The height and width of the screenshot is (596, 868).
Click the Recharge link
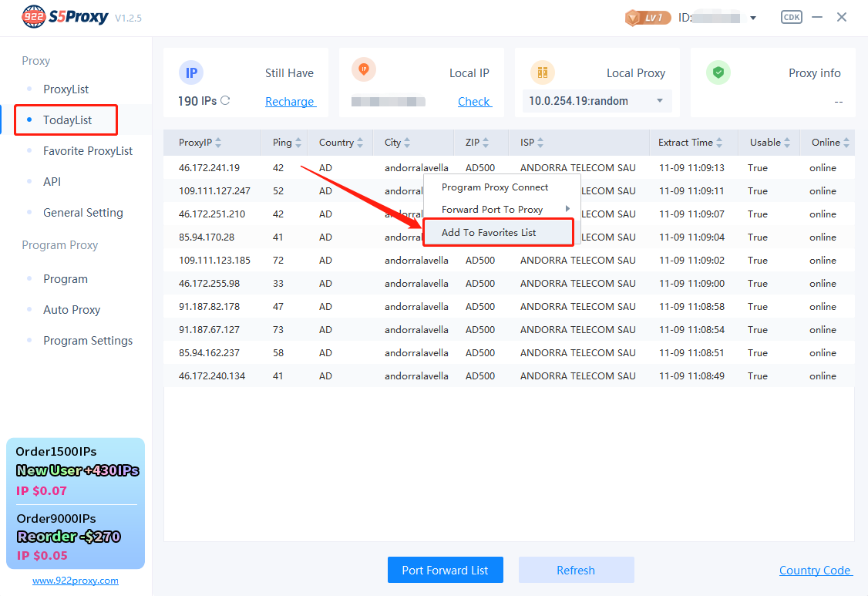coord(290,101)
